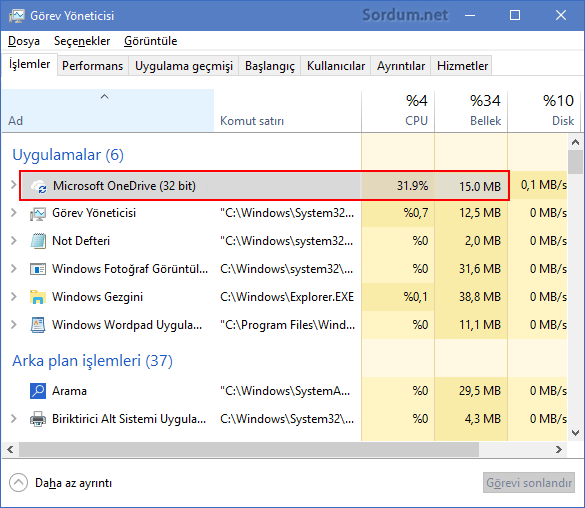Expand the Not Defteri process row
Image resolution: width=585 pixels, height=508 pixels.
[x=14, y=241]
